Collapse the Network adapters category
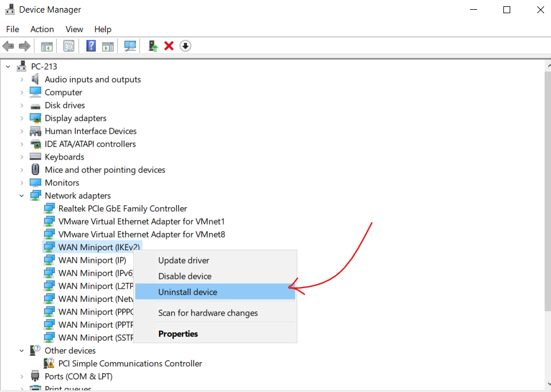 pyautogui.click(x=22, y=196)
